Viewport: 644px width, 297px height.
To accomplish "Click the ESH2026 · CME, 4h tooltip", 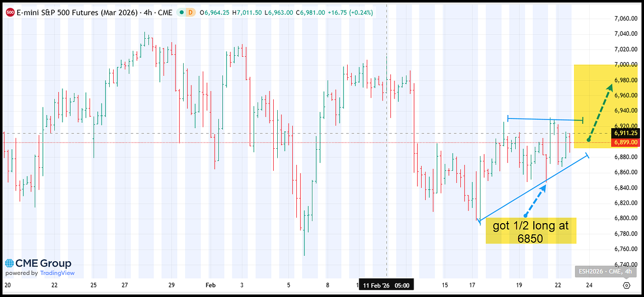I will point(604,272).
